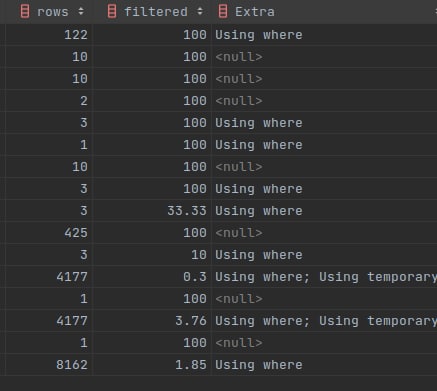Select Extra cell in the 3.76 filtered row

click(x=324, y=321)
